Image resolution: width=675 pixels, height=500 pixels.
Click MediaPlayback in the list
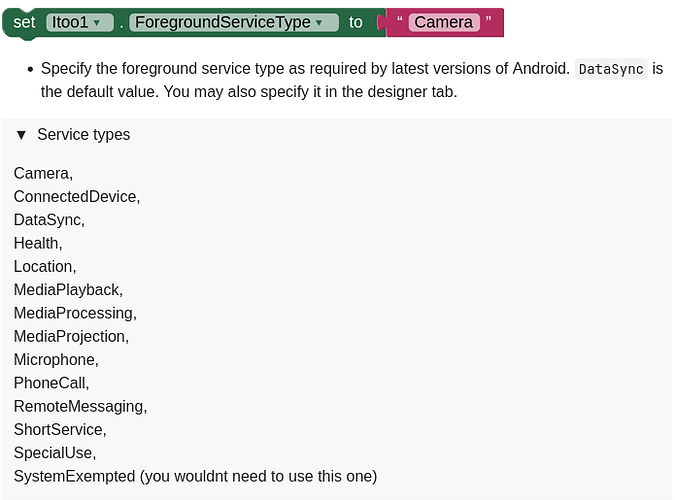coord(68,290)
